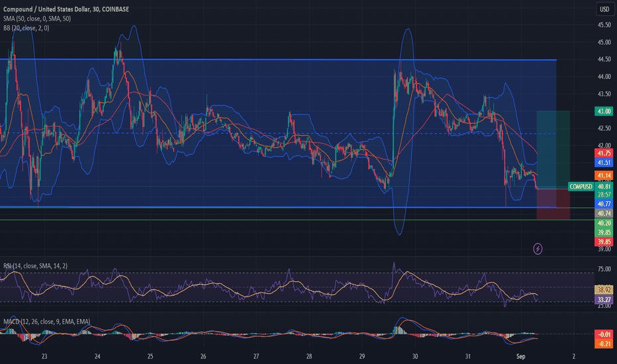Image resolution: width=617 pixels, height=364 pixels.
Task: Click the orange -0.21 MACD value label
Action: coord(604,344)
